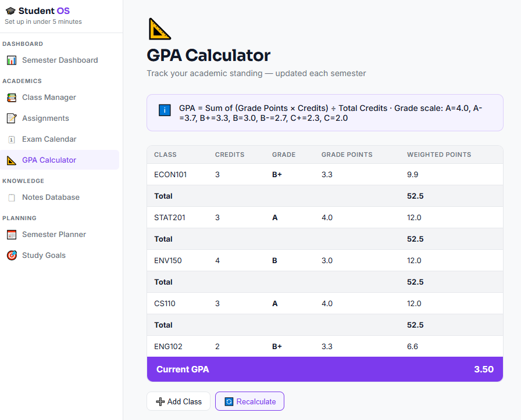Click the GPA Calculator page heading

pos(208,55)
